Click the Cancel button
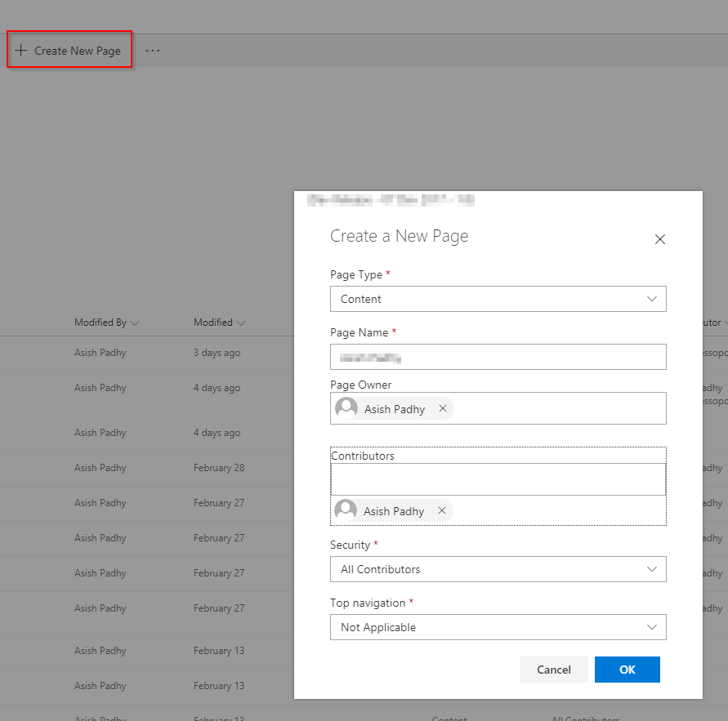The height and width of the screenshot is (721, 728). (553, 669)
